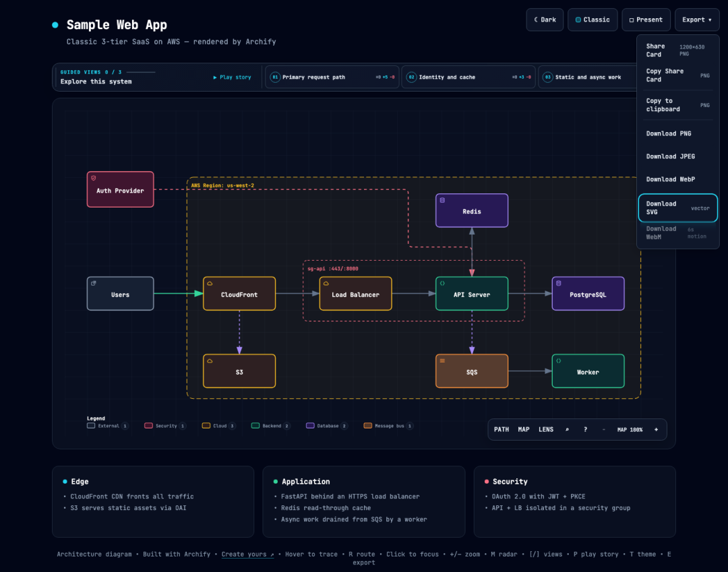Choose Download SVG vector

(678, 208)
